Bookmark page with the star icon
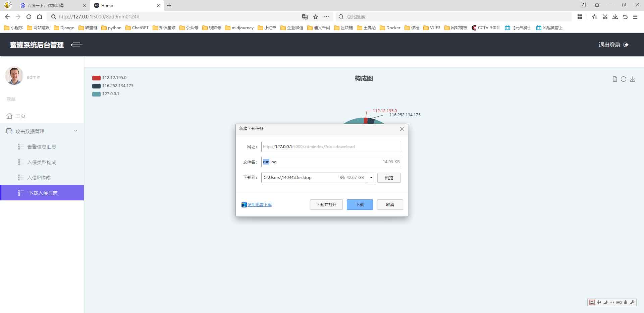Screen dimensions: 644x313 (316, 17)
